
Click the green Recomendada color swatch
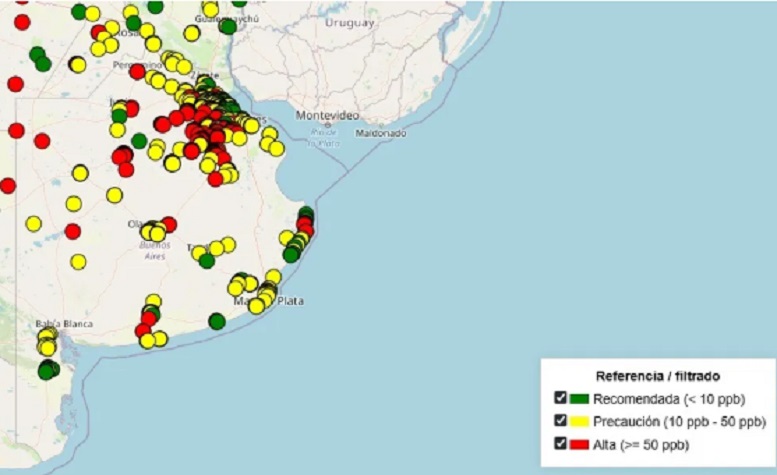(578, 399)
